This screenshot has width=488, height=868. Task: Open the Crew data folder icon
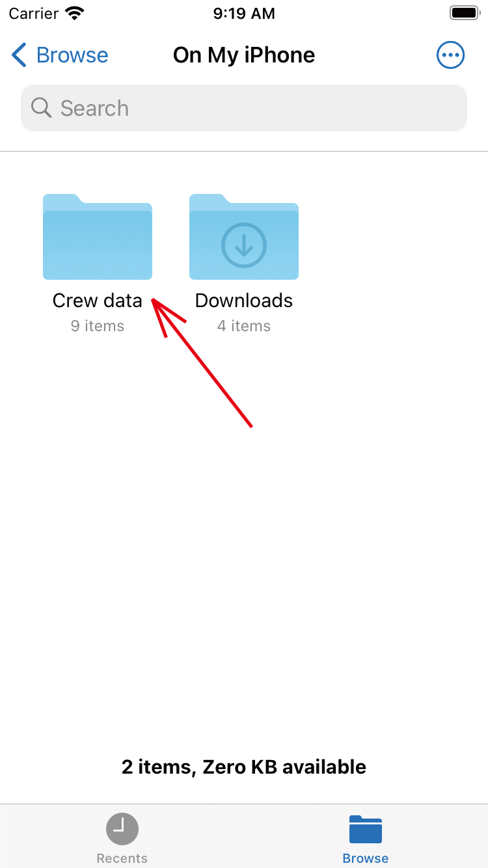(x=98, y=237)
